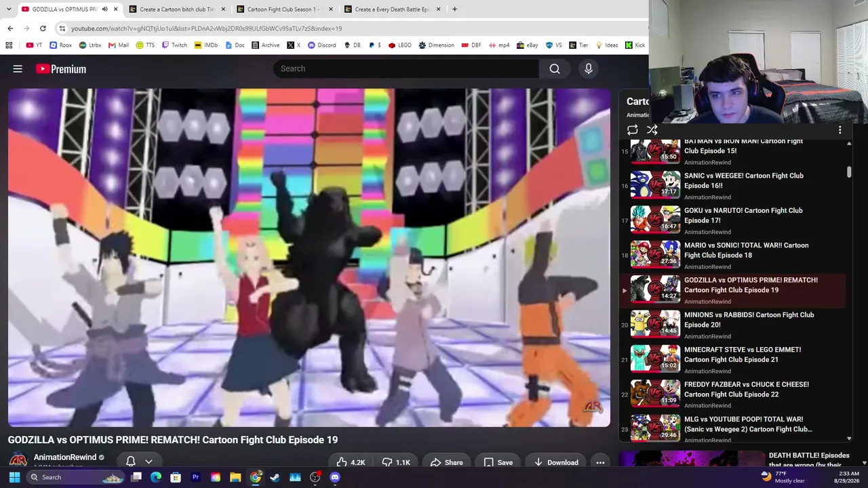Open the eBay bookmark
The height and width of the screenshot is (488, 868).
tap(527, 45)
